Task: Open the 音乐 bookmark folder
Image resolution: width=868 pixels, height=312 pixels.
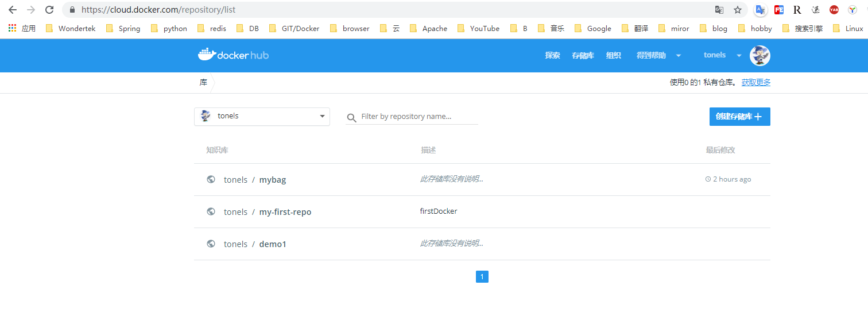Action: [x=551, y=28]
